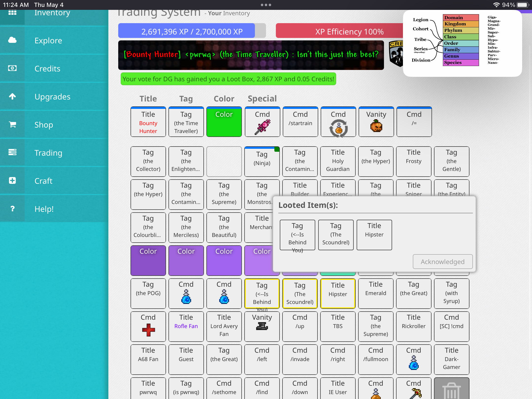Screen dimensions: 532x399
Task: Click the Credits money icon
Action: (12, 68)
